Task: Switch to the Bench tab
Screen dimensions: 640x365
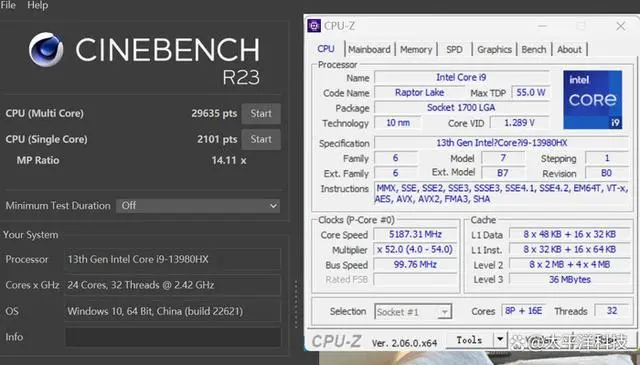Action: (534, 49)
